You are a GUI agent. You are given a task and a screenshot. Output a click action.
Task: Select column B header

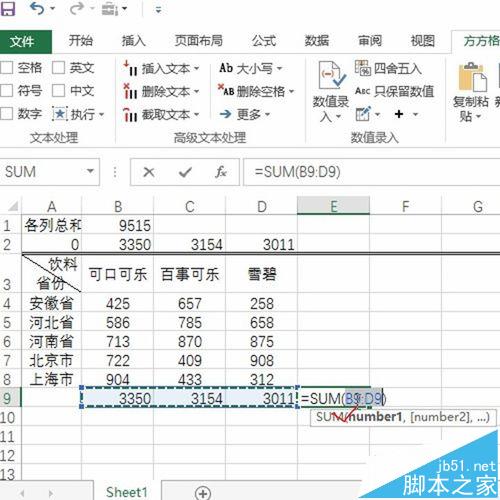pyautogui.click(x=118, y=206)
